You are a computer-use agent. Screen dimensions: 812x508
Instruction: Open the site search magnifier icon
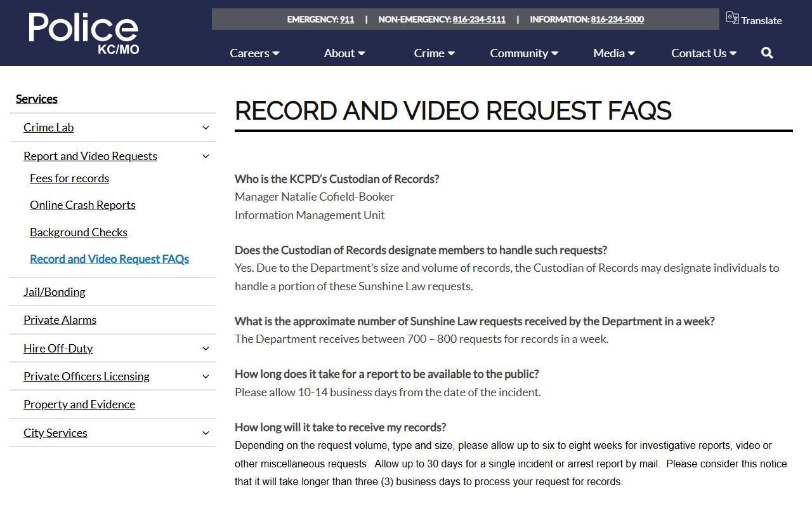(x=767, y=53)
